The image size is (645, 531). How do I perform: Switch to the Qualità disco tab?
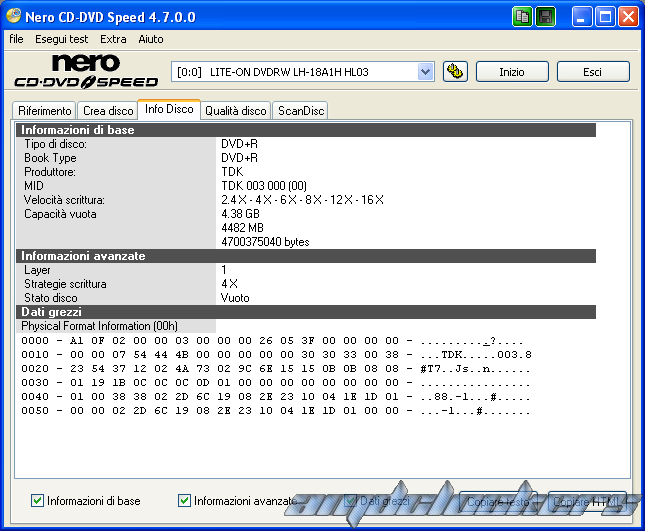pos(235,111)
